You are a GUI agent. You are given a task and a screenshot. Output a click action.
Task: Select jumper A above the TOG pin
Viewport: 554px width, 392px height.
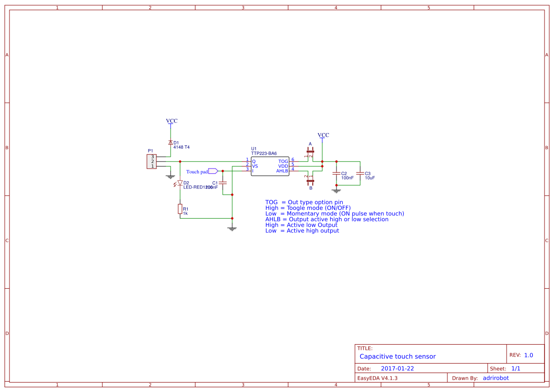pos(310,151)
